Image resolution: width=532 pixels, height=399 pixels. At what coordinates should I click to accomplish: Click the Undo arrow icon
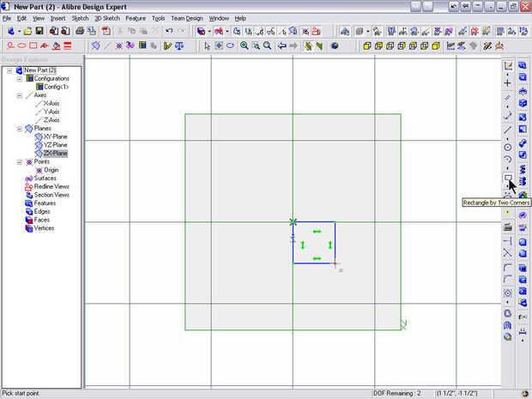169,31
